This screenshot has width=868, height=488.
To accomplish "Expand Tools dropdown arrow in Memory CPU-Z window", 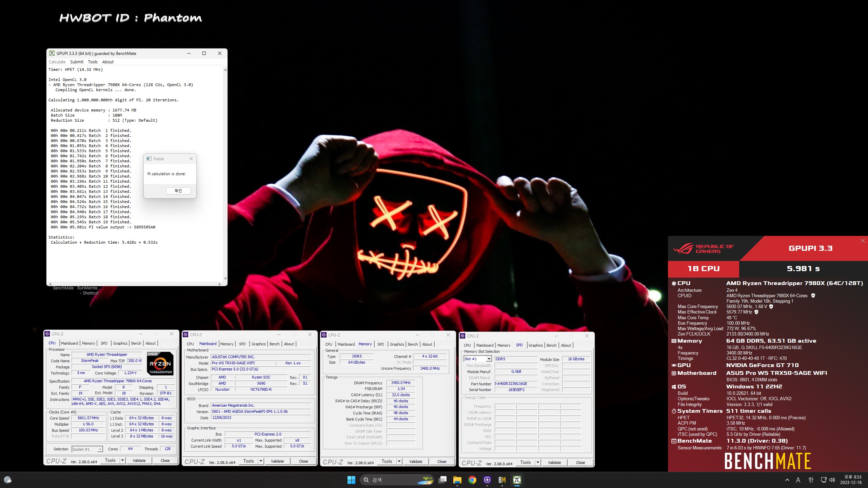I will click(399, 461).
